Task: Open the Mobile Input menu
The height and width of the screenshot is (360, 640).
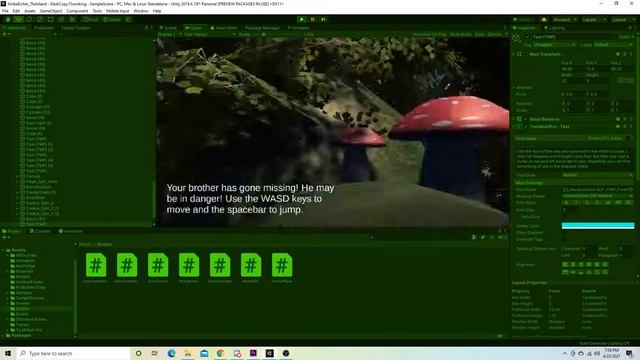Action: [118, 11]
